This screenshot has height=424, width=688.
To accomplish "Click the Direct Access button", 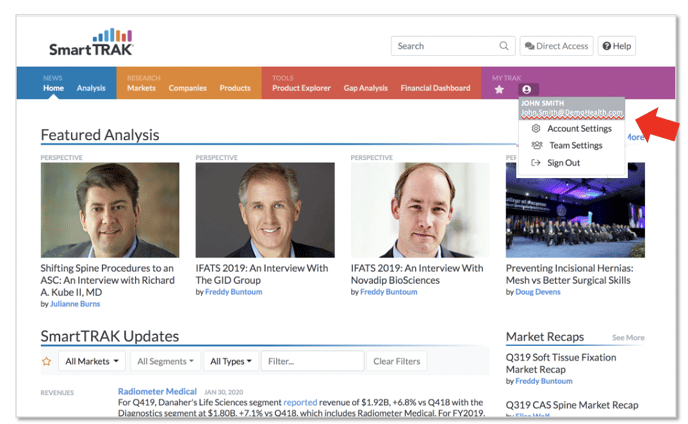I will pos(556,46).
